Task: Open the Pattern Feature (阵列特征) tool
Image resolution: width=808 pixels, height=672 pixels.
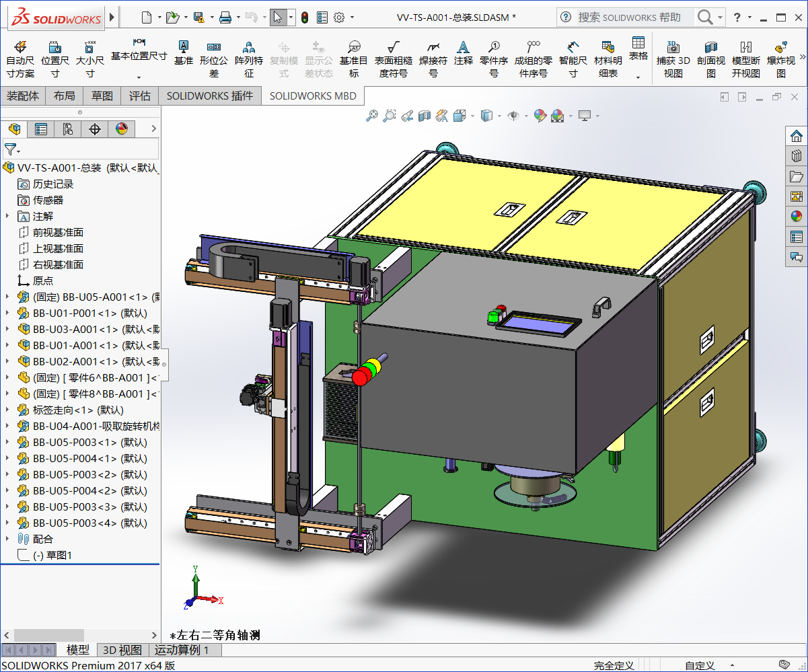Action: 249,58
